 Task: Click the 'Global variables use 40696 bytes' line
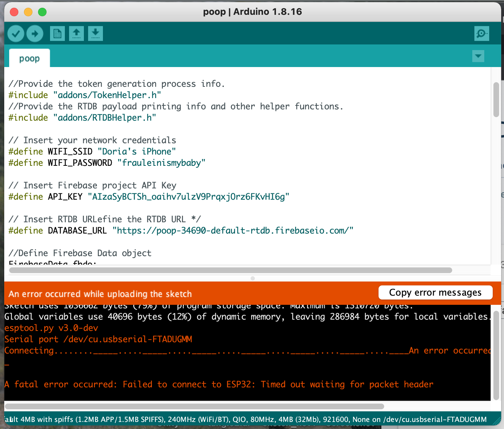247,316
